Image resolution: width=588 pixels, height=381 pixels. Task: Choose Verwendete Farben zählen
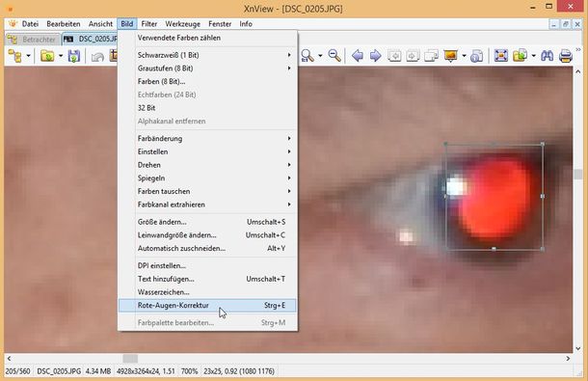click(207, 38)
